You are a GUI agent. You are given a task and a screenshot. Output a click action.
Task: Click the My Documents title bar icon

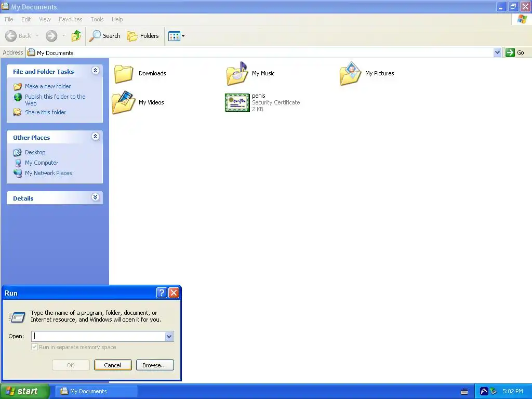click(x=5, y=6)
